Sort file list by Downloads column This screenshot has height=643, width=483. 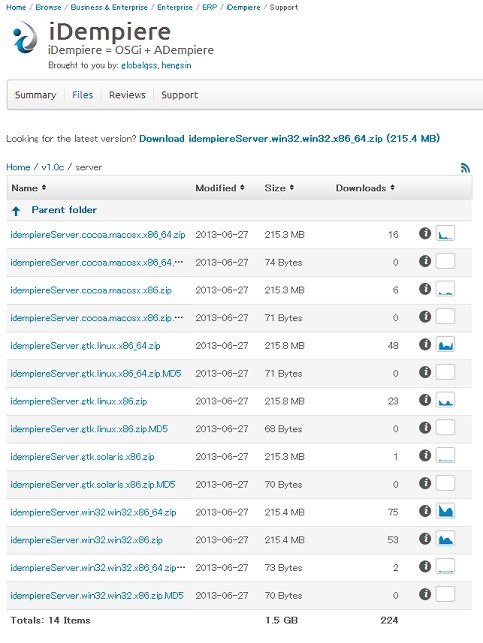click(365, 188)
